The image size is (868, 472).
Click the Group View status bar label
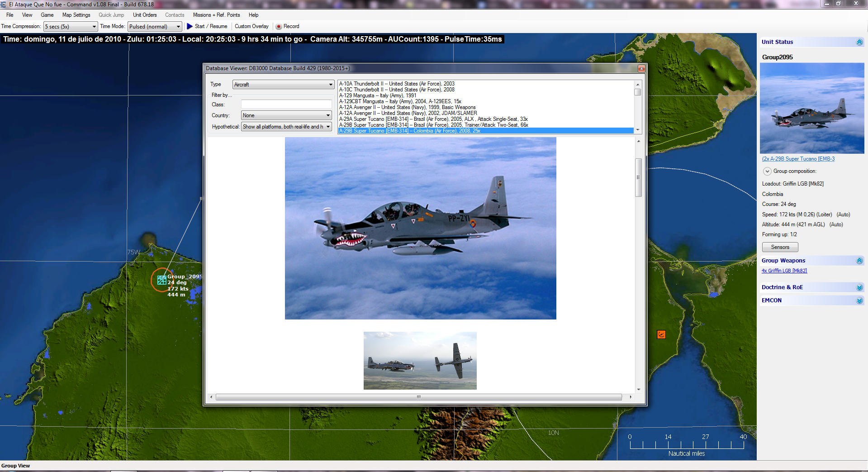point(15,466)
